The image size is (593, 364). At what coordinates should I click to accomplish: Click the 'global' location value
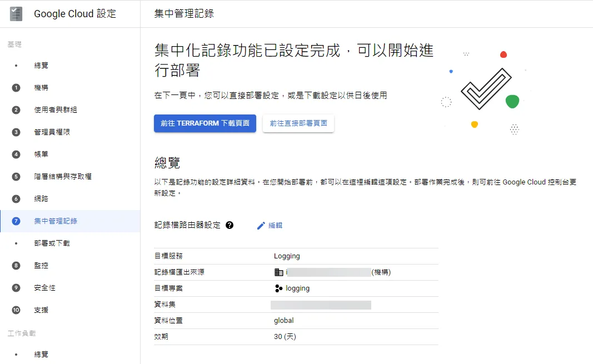click(x=283, y=321)
